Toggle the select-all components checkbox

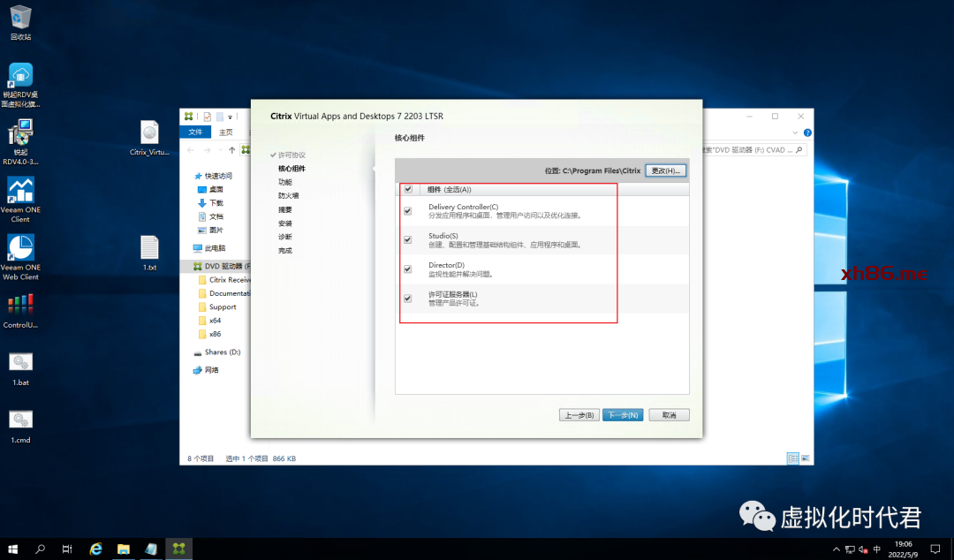(x=408, y=189)
